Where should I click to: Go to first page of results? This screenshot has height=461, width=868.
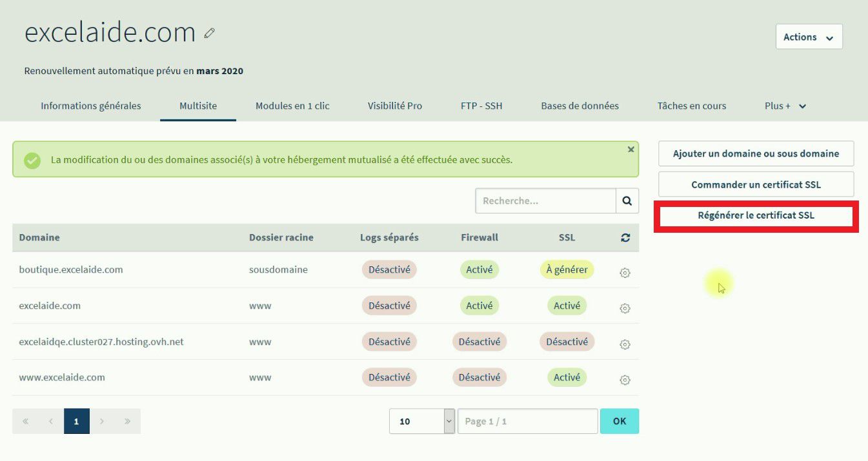[25, 421]
